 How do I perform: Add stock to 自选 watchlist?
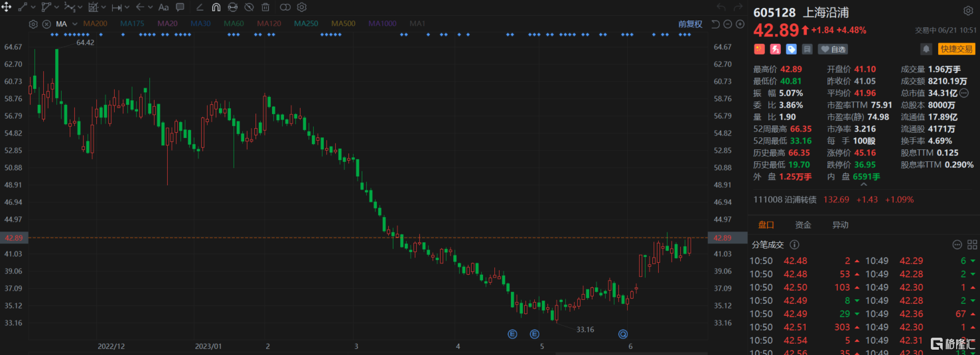pyautogui.click(x=833, y=49)
